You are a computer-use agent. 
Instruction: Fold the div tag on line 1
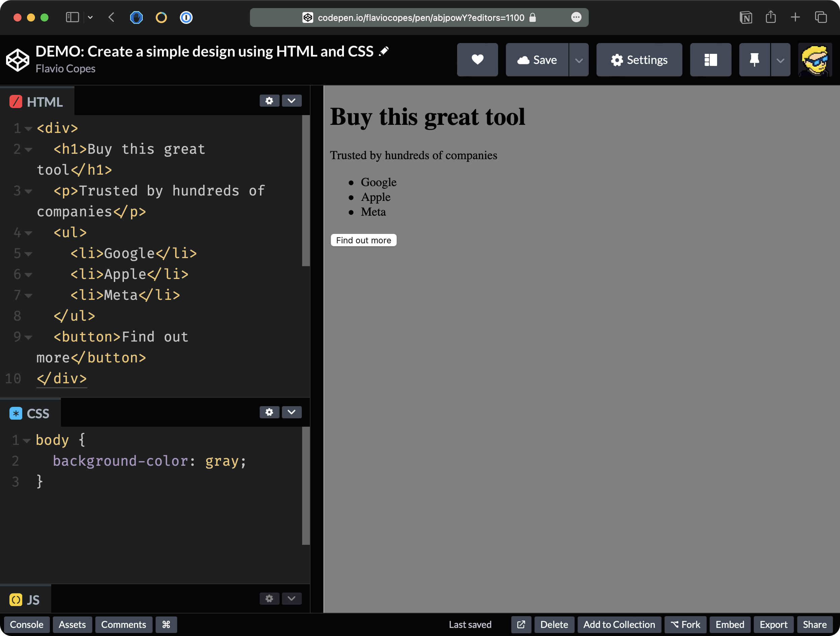coord(28,129)
